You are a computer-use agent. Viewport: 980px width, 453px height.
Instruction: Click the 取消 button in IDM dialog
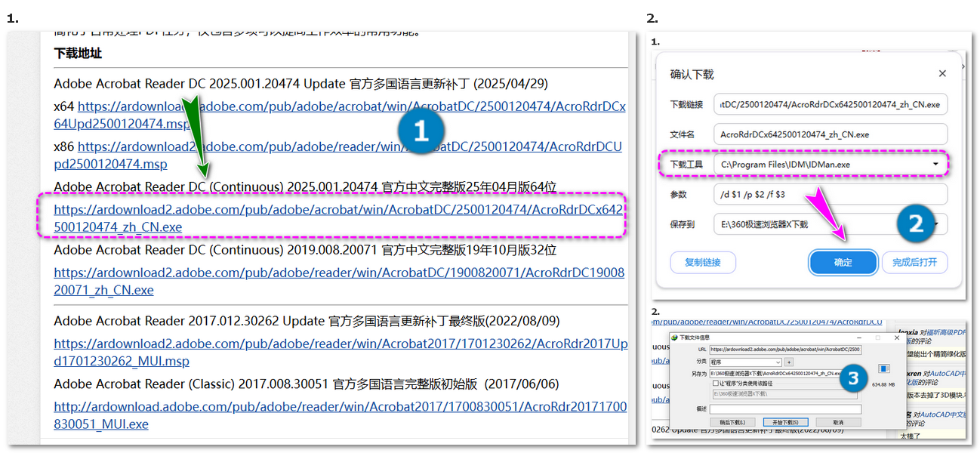pyautogui.click(x=838, y=422)
